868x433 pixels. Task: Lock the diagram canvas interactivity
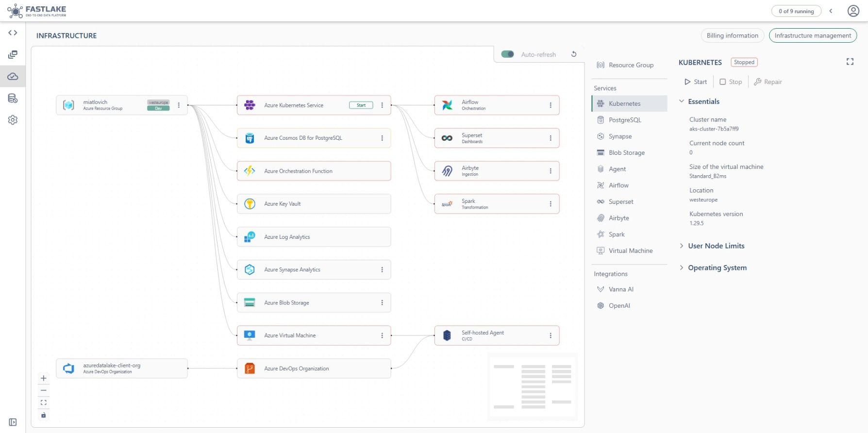coord(44,415)
